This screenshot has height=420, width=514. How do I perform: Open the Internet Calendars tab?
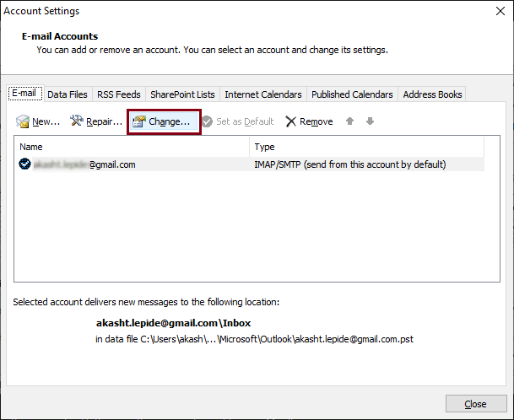263,94
